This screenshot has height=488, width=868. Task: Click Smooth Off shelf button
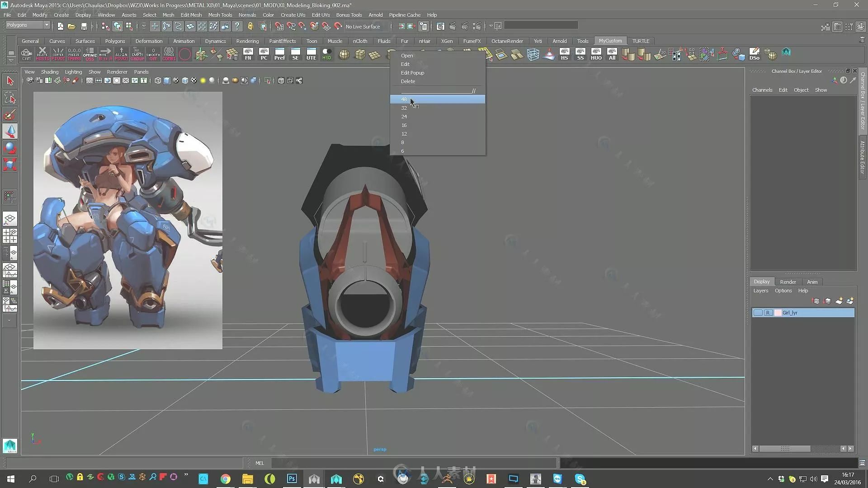[153, 54]
